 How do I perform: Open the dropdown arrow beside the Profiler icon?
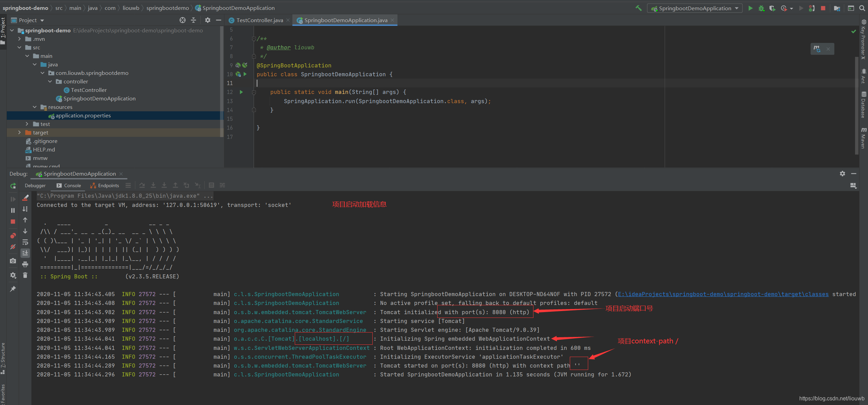coord(792,9)
